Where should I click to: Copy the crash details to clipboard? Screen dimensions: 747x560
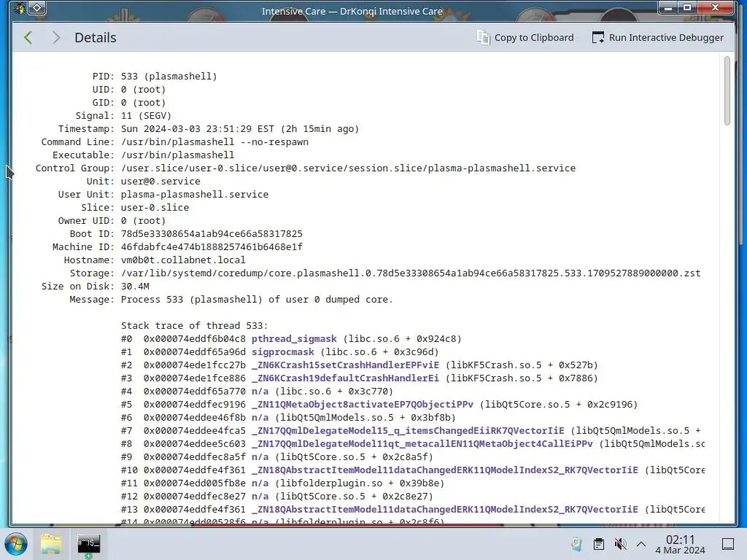click(525, 38)
